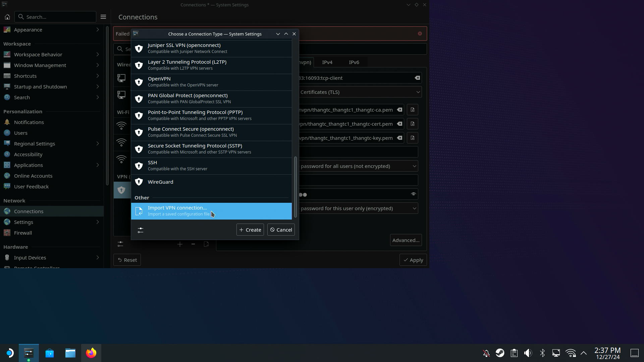Switch to the IPv6 tab
644x362 pixels.
(x=354, y=62)
